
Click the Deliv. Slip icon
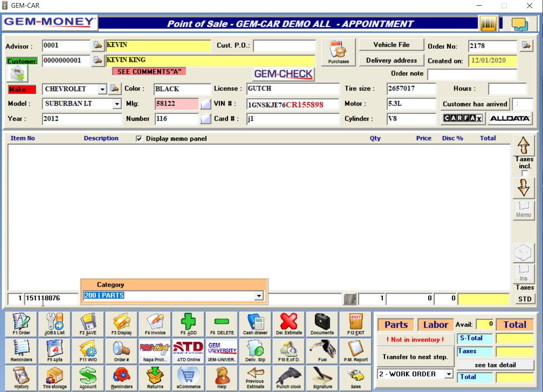[256, 351]
